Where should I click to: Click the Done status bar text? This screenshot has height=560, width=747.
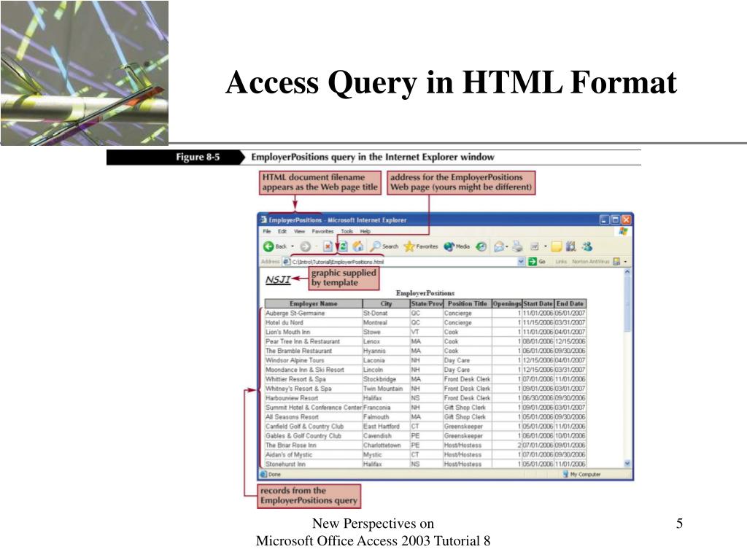[x=274, y=474]
